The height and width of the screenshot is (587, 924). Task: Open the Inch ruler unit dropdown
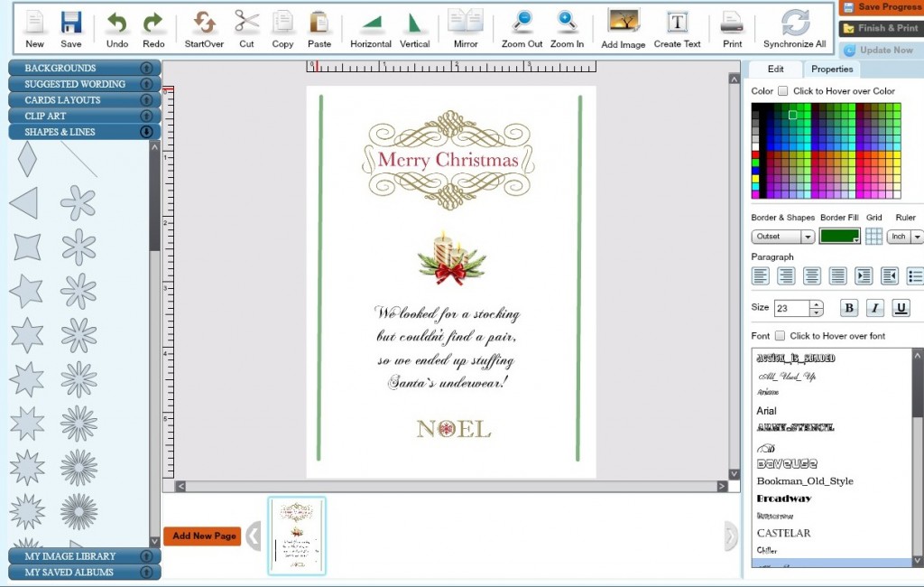[x=905, y=237]
